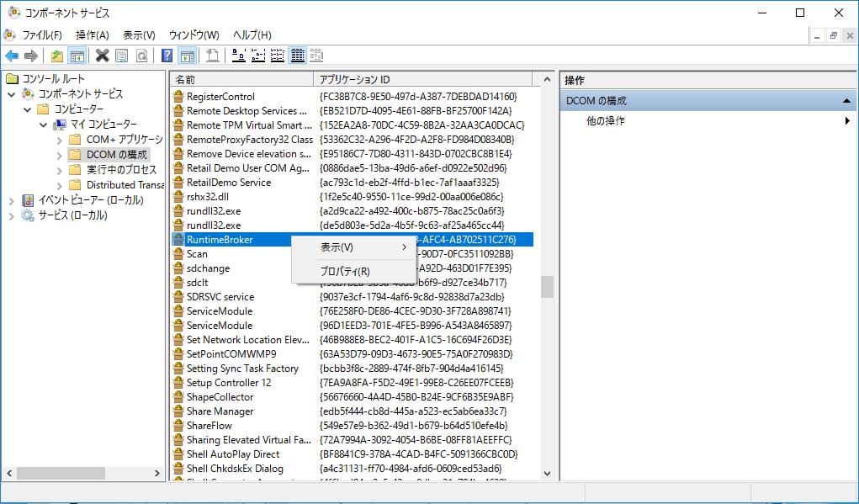This screenshot has width=859, height=504.
Task: Toggle the console tree show/hide button
Action: pyautogui.click(x=77, y=56)
